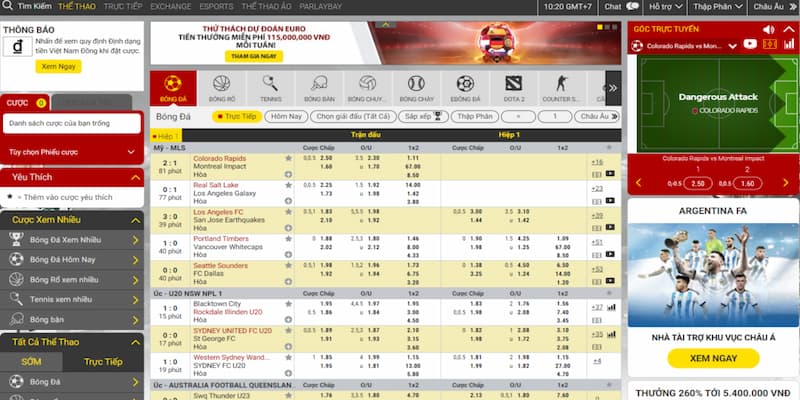Select the Bóng Chày baseball icon

pos(416,88)
